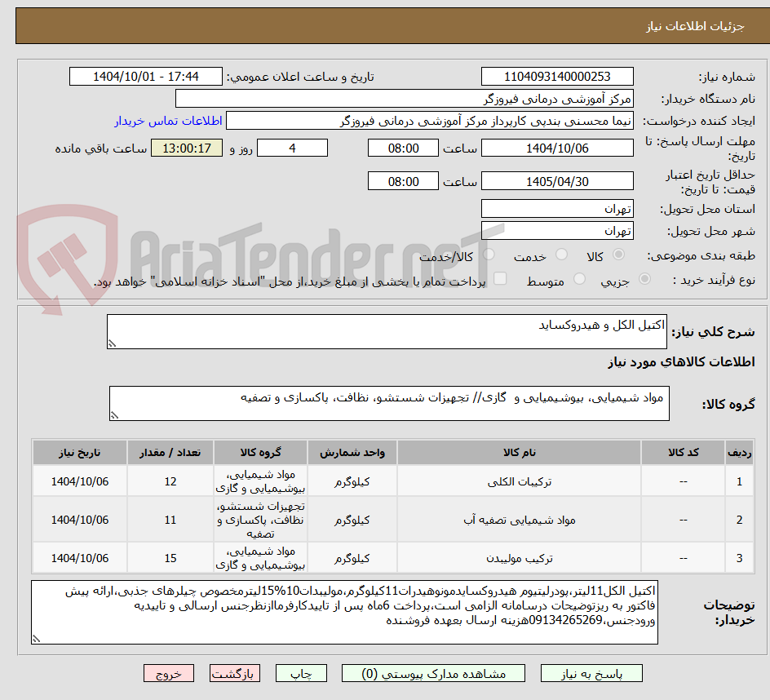Viewport: 770px width, 700px height.
Task: Toggle the اسناد خزانه اسلامی payment checkbox
Action: [498, 278]
